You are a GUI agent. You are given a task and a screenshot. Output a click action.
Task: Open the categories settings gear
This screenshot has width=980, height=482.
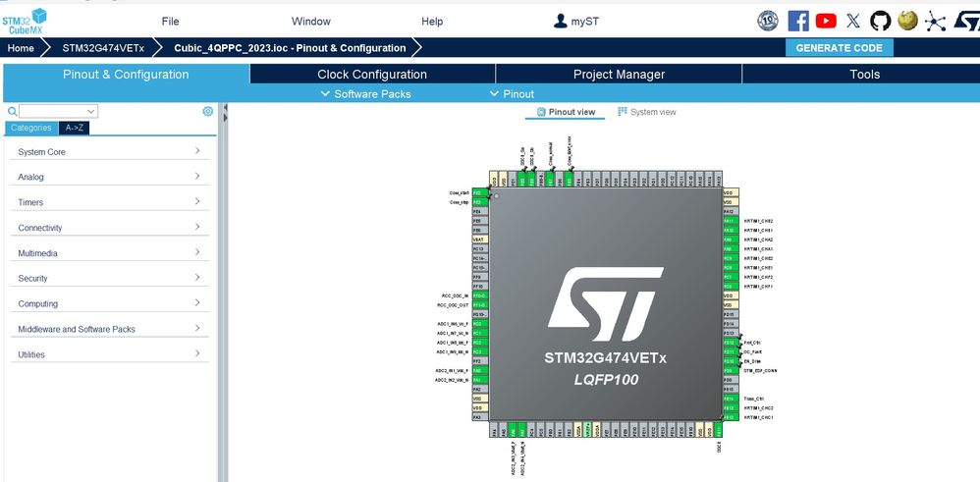click(x=207, y=111)
